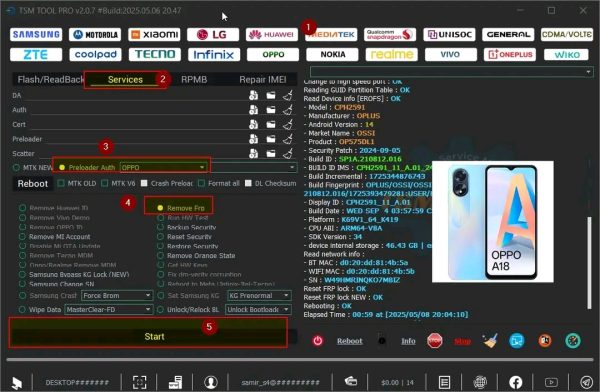This screenshot has height=392, width=600.
Task: Select the Remove Orange State radio option
Action: click(x=160, y=255)
